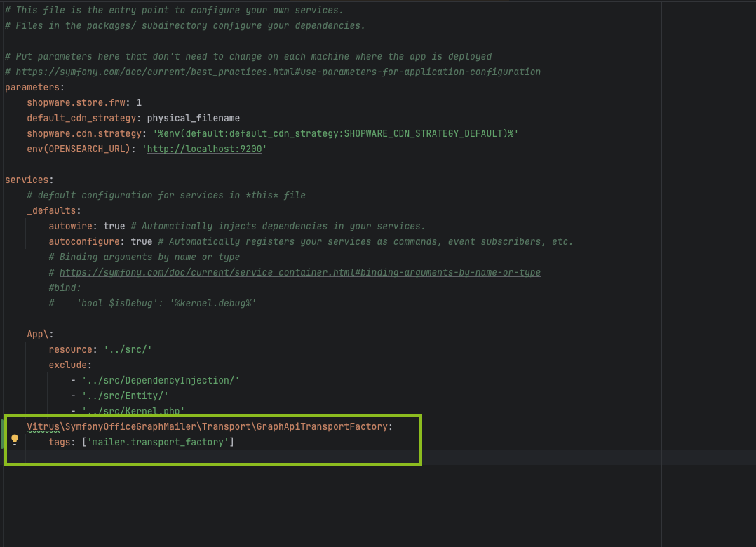The width and height of the screenshot is (756, 547).
Task: Click the App\ namespace key
Action: pyautogui.click(x=39, y=334)
